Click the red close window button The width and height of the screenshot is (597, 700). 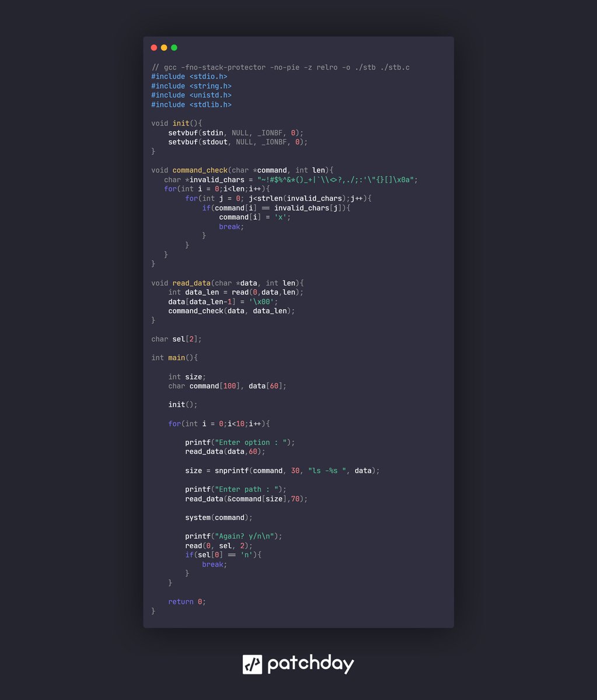click(x=153, y=47)
